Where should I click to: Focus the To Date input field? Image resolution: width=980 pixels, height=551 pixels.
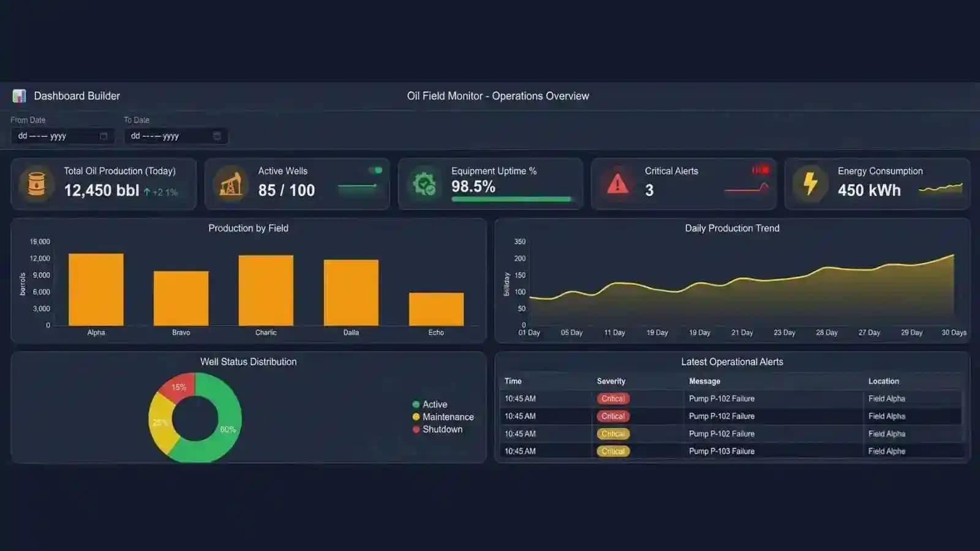point(176,136)
